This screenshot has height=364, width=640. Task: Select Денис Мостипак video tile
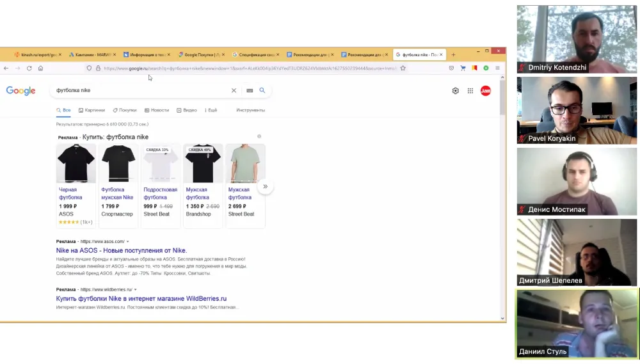pyautogui.click(x=577, y=181)
